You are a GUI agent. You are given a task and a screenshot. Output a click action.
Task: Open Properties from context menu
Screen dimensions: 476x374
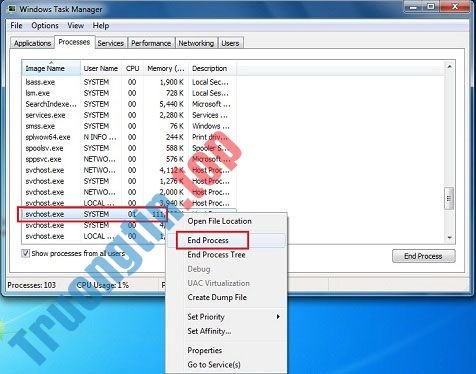205,350
